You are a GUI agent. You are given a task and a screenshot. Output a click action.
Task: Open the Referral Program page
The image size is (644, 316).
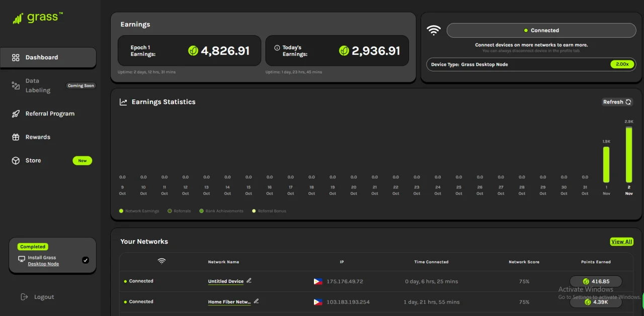point(50,114)
